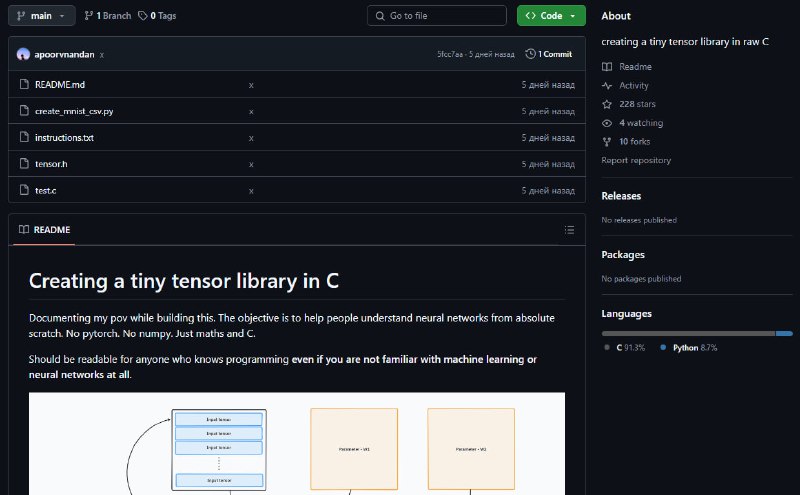Image resolution: width=800 pixels, height=495 pixels.
Task: Click the book icon on README tab
Action: 23,229
